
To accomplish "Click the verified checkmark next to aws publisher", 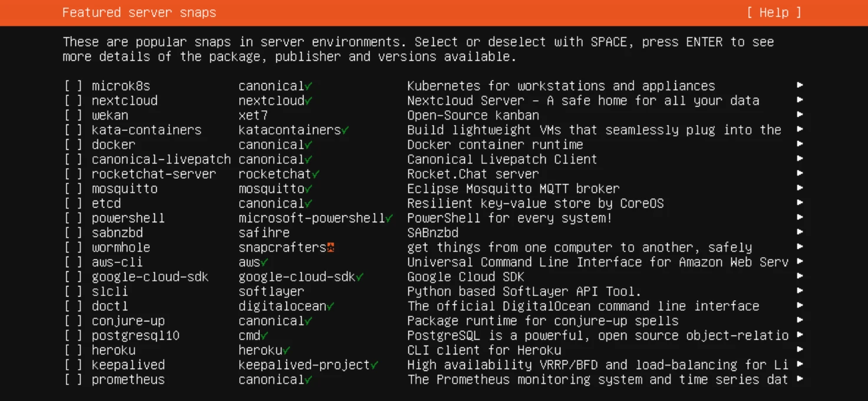I will point(265,262).
